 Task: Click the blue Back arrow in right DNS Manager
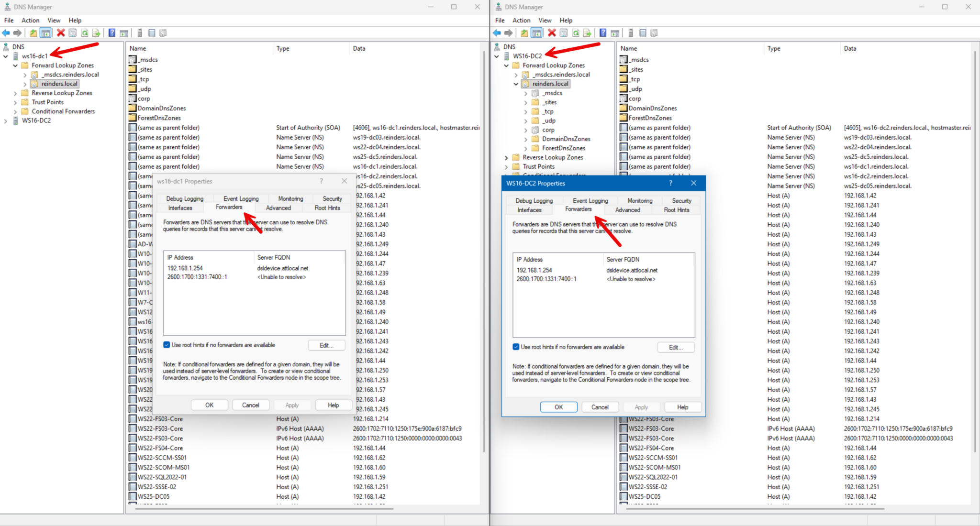[497, 33]
